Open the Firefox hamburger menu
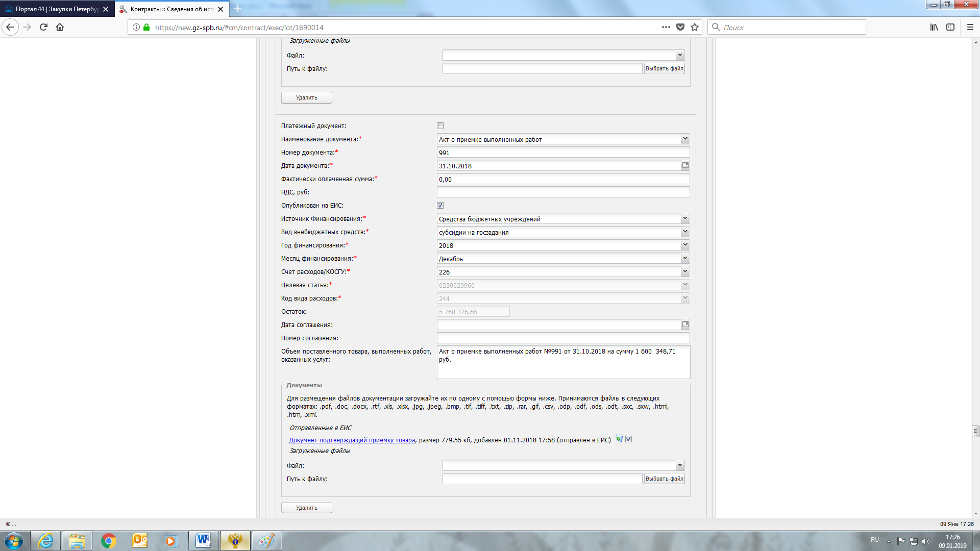The height and width of the screenshot is (551, 980). (x=970, y=27)
